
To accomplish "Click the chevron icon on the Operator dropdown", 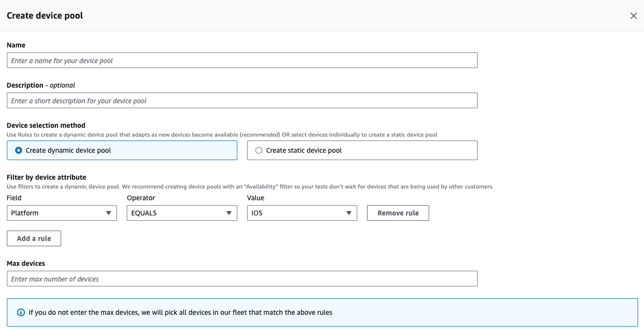I will click(229, 213).
